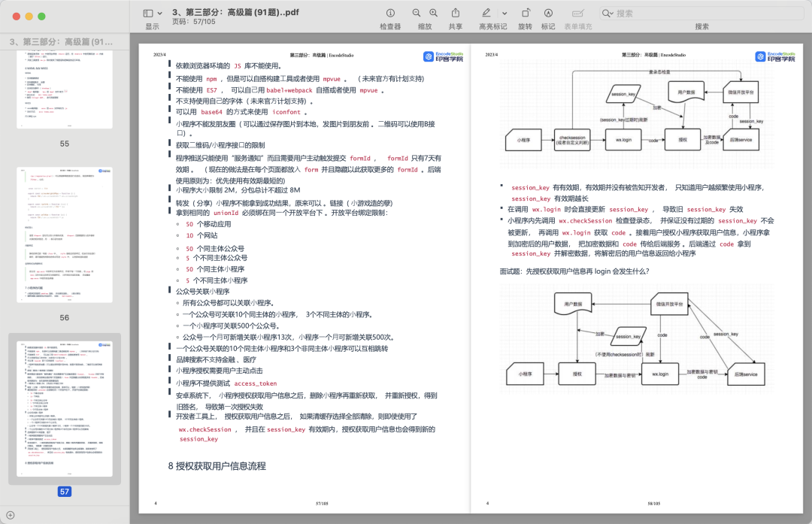
Task: Open the form filling (表单填充) tool
Action: [578, 14]
